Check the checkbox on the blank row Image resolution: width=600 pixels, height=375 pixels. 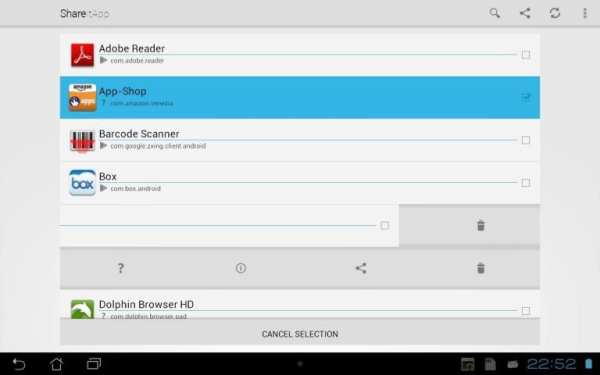(x=385, y=225)
